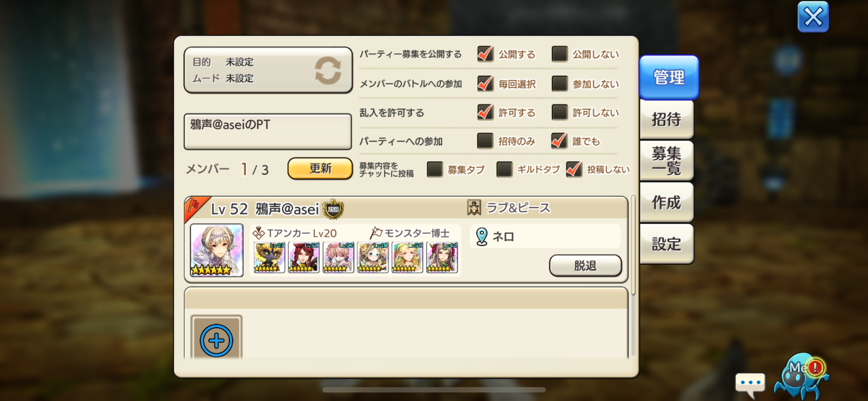Tap the rank 258 badge emblem
868x401 pixels.
tap(333, 209)
